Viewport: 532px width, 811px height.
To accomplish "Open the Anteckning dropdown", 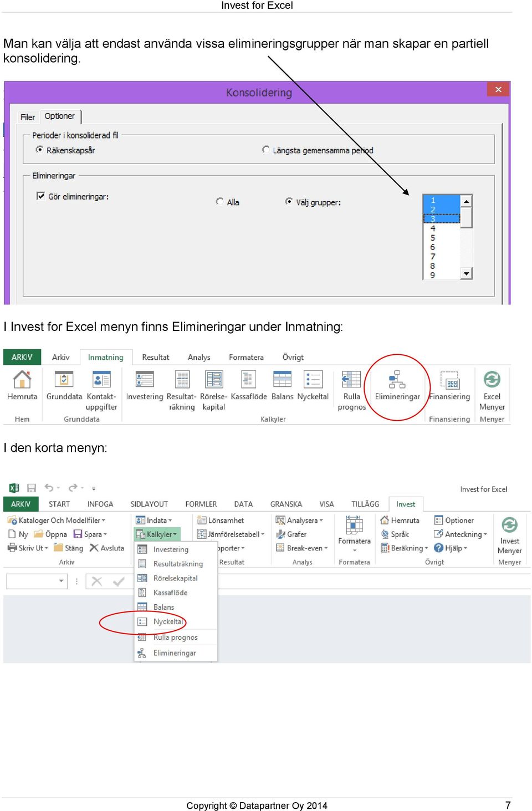I will [x=461, y=534].
